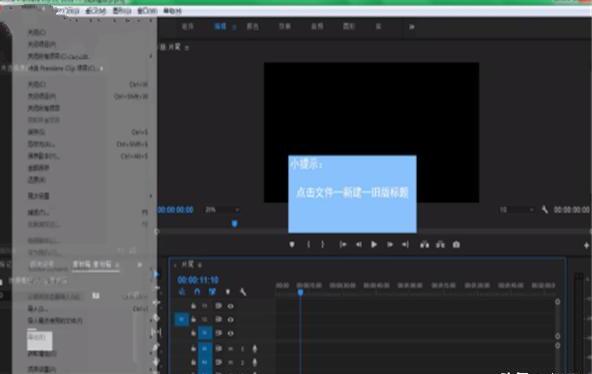This screenshot has width=592, height=374.
Task: Open Program monitor zoom level dropdown
Action: coord(222,209)
